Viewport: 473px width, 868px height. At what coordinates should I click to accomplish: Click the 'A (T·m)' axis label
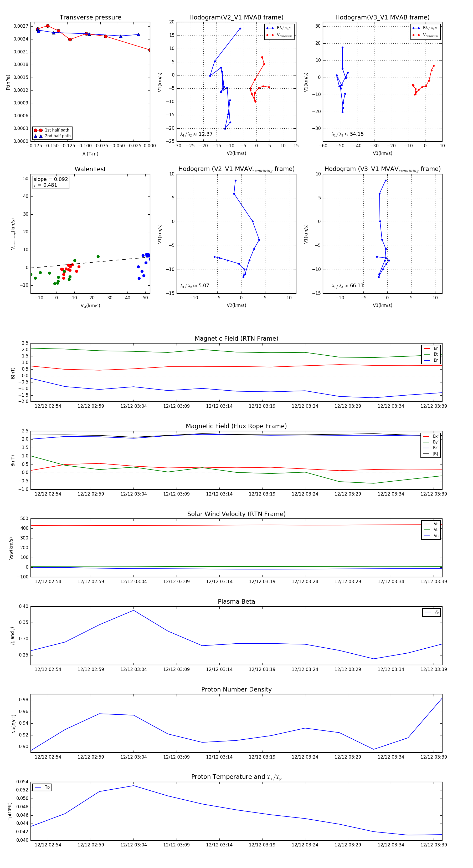tap(90, 154)
